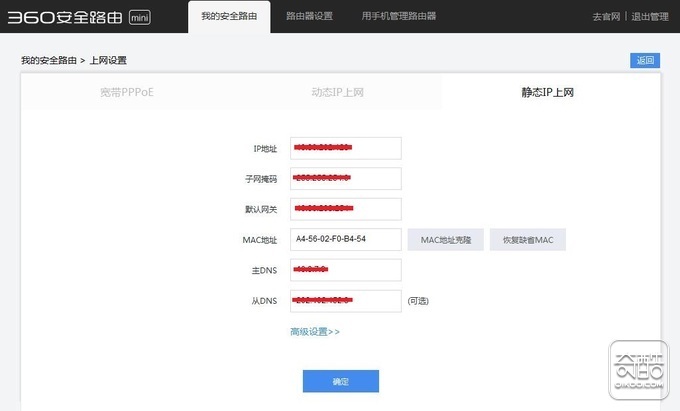The height and width of the screenshot is (411, 680).
Task: Click the blue 确定 confirm button
Action: click(341, 381)
